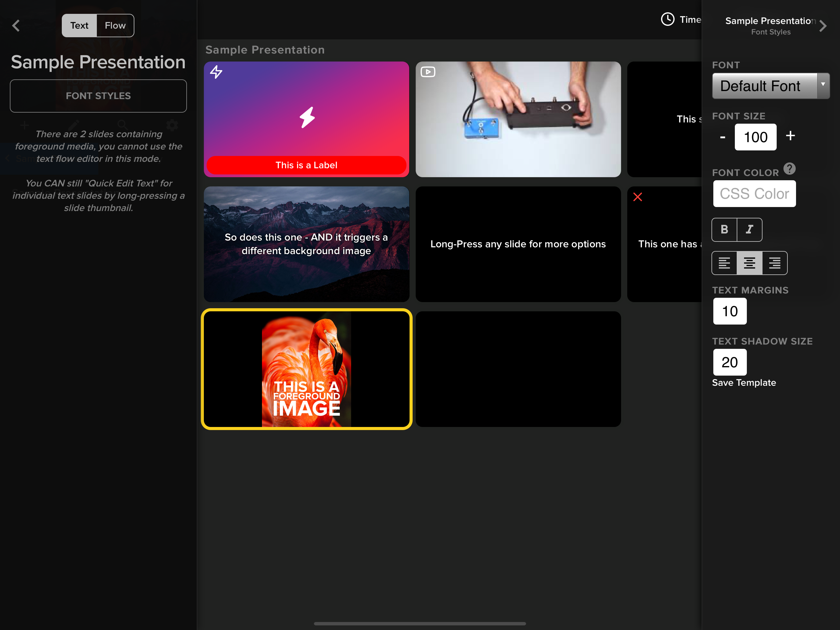Align text left
The image size is (840, 630).
point(724,263)
